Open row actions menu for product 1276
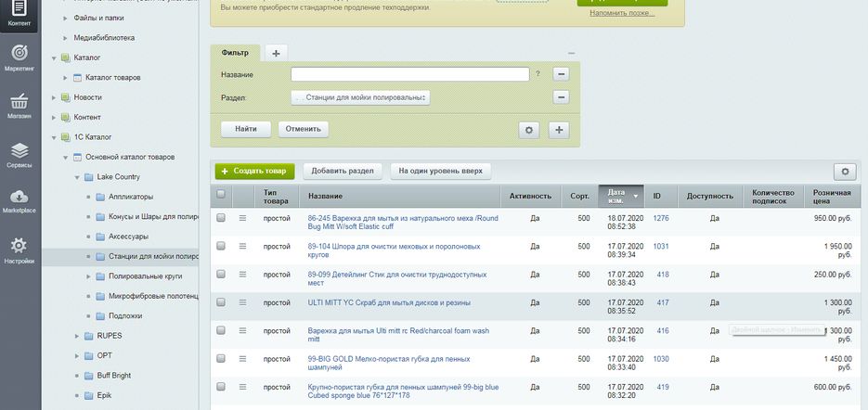 click(242, 219)
